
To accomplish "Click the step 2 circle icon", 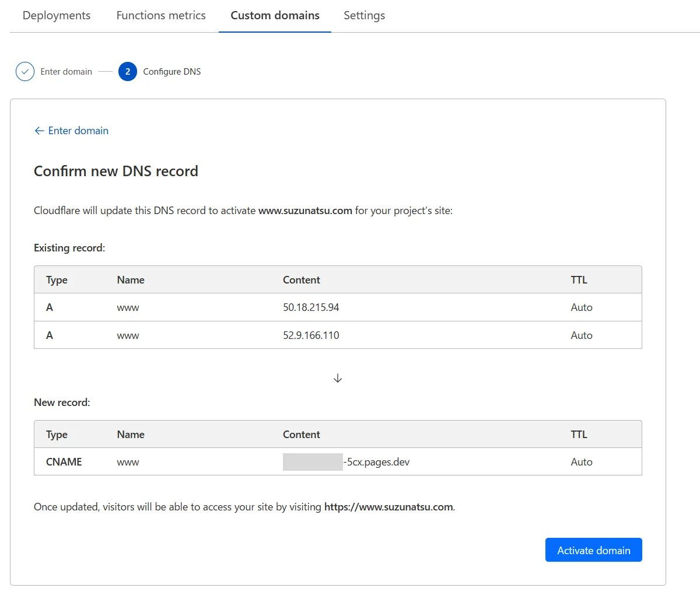I will point(128,72).
